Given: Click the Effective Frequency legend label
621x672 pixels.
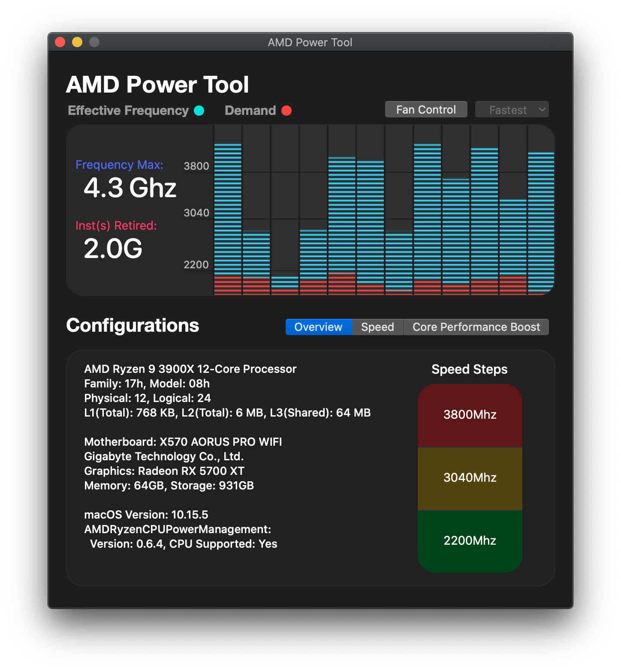Looking at the screenshot, I should (128, 111).
